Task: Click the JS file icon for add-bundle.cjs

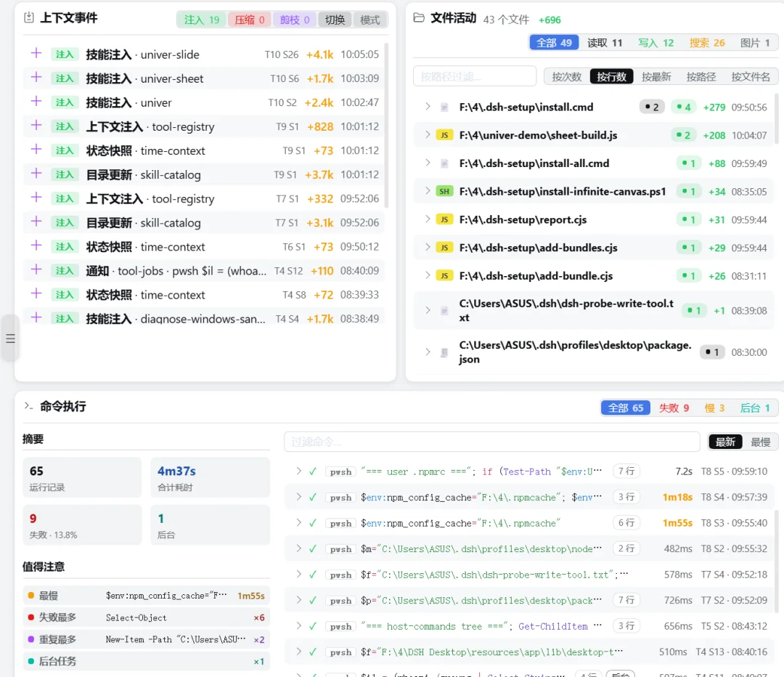Action: (444, 275)
